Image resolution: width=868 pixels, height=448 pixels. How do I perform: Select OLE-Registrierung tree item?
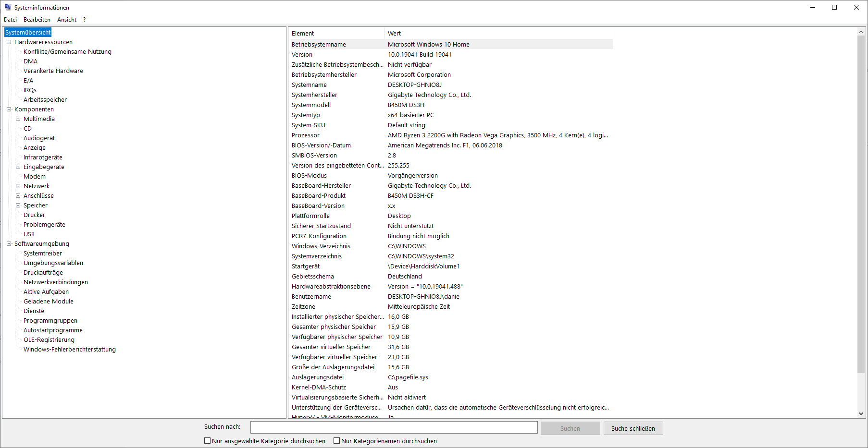pos(49,340)
